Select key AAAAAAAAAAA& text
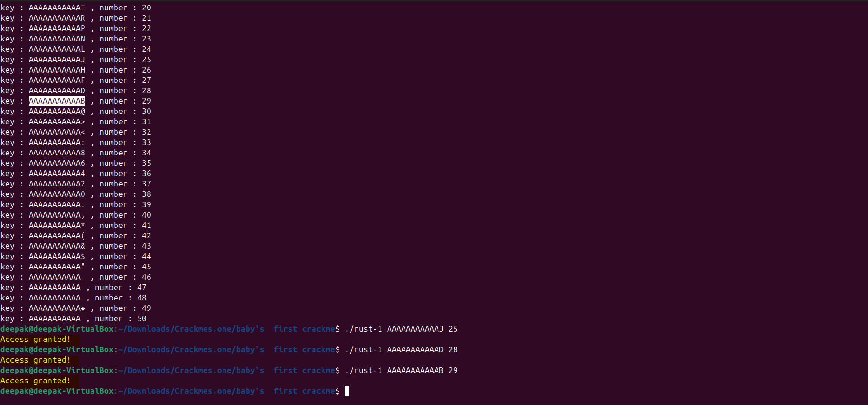The height and width of the screenshot is (405, 868). (x=57, y=246)
